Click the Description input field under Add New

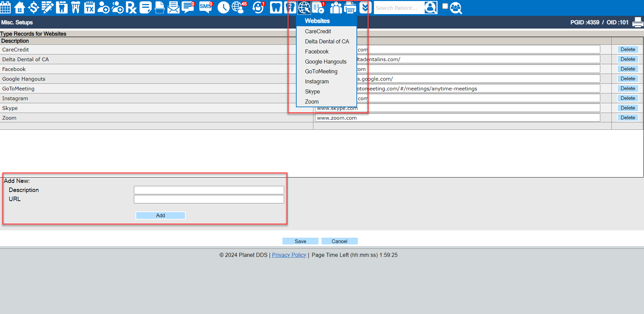pos(209,190)
